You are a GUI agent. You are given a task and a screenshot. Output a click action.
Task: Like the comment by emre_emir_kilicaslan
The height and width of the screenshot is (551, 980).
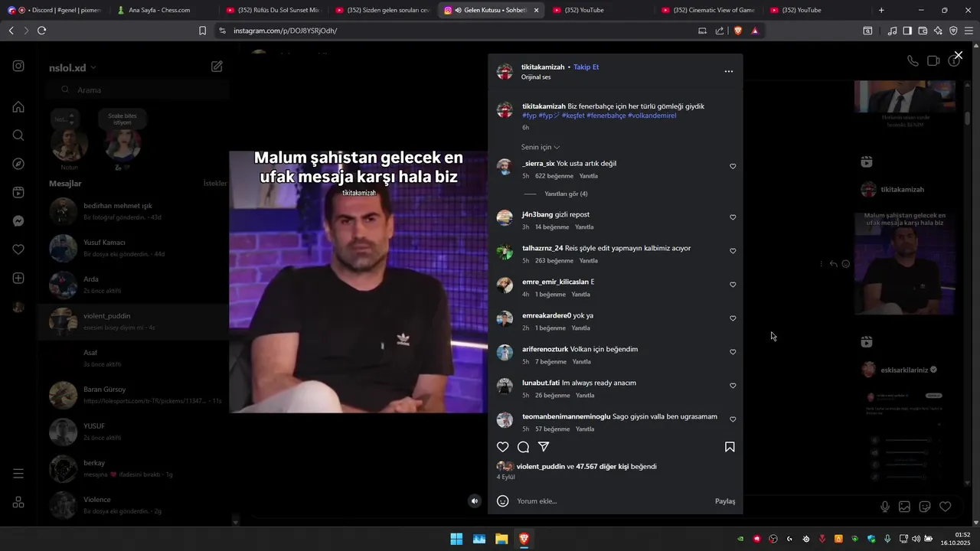[733, 285]
